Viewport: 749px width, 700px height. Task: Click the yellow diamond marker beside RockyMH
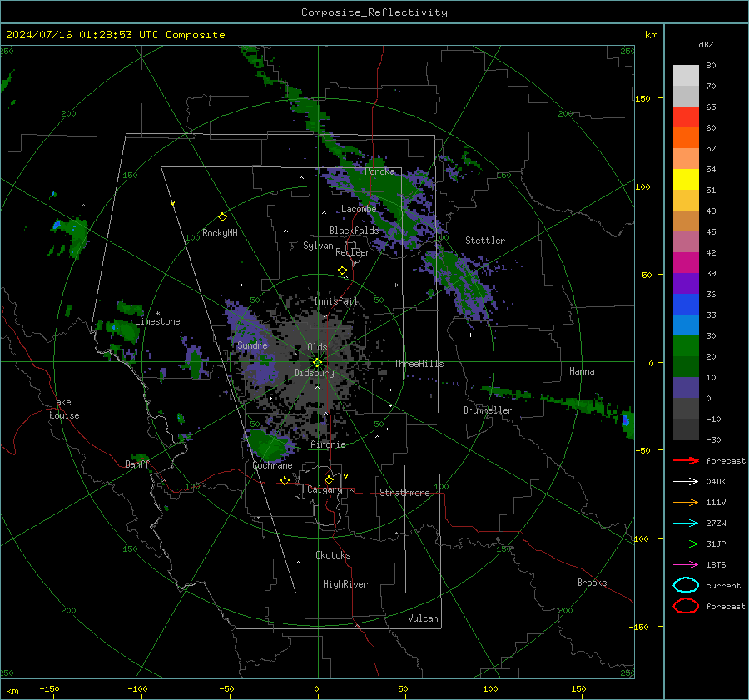click(x=222, y=217)
